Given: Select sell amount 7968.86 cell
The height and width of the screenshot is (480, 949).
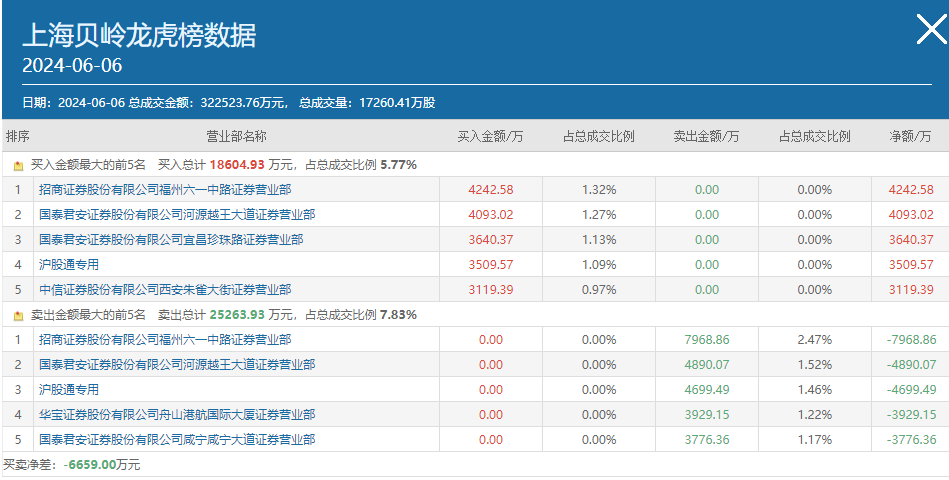Looking at the screenshot, I should (x=706, y=340).
